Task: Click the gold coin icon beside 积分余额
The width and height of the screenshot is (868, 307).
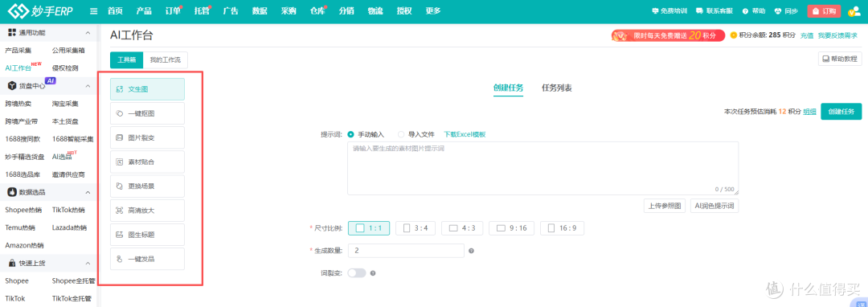Action: coord(734,35)
